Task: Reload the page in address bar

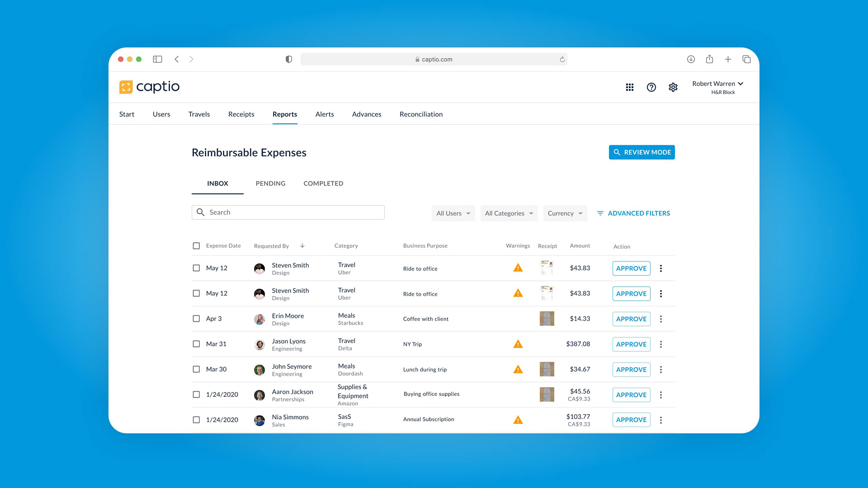Action: point(562,59)
